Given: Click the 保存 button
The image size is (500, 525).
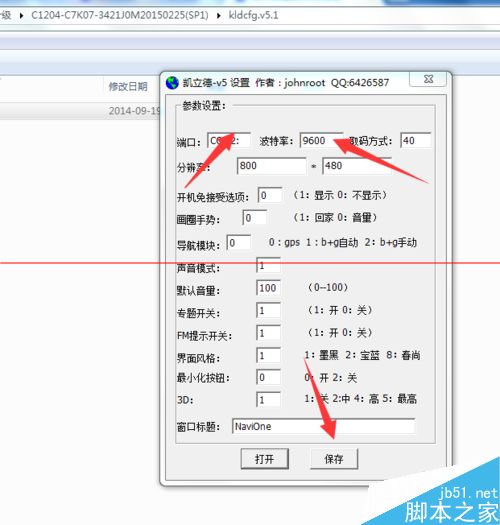Looking at the screenshot, I should click(x=334, y=459).
